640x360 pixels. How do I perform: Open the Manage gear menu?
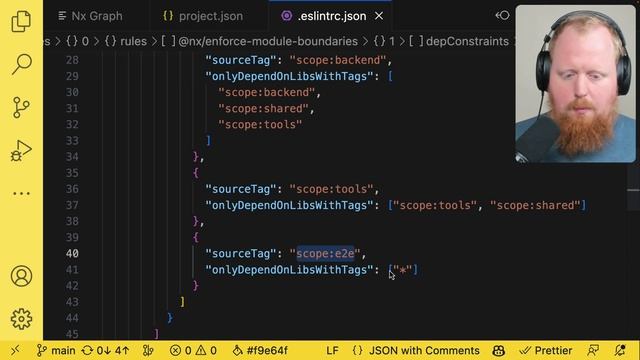[21, 319]
